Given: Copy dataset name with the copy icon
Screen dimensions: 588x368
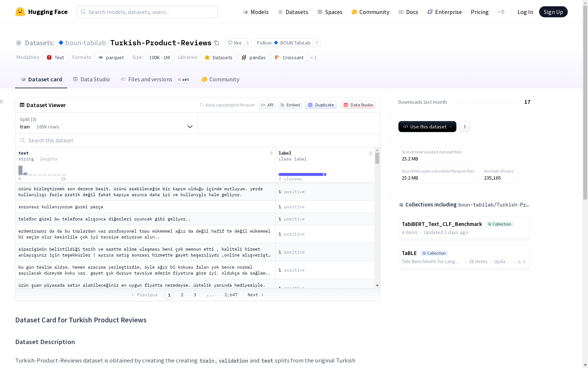Looking at the screenshot, I should tap(217, 43).
